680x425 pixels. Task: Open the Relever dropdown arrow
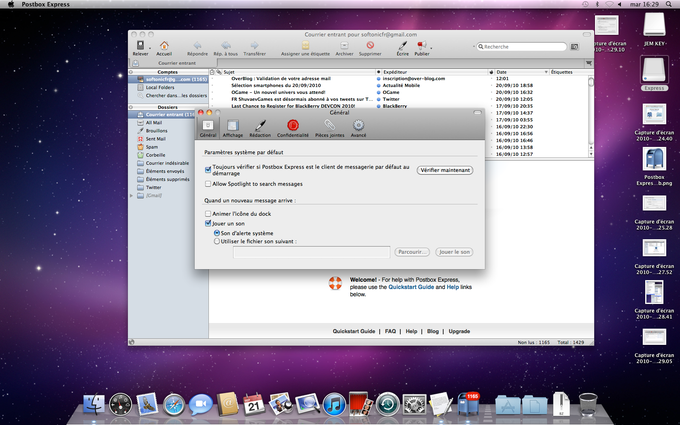pyautogui.click(x=150, y=48)
